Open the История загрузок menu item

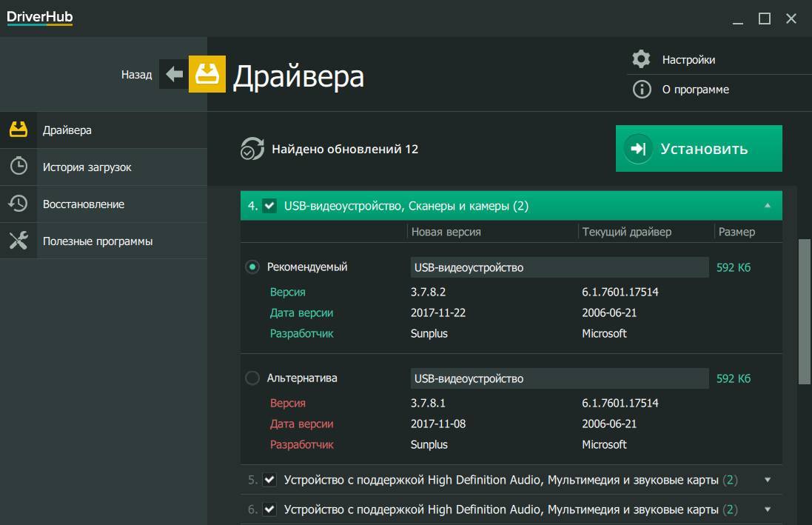87,167
